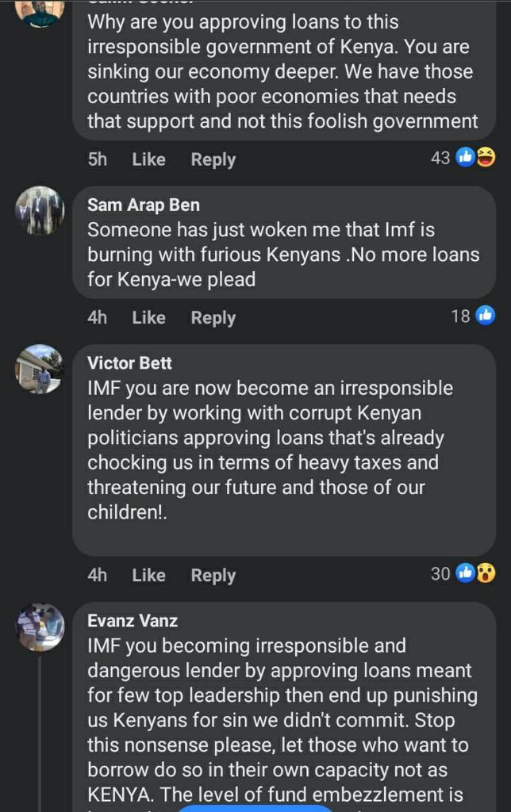Tap the timestamp on Victor Bett's comment
Image resolution: width=511 pixels, height=812 pixels.
(x=97, y=575)
